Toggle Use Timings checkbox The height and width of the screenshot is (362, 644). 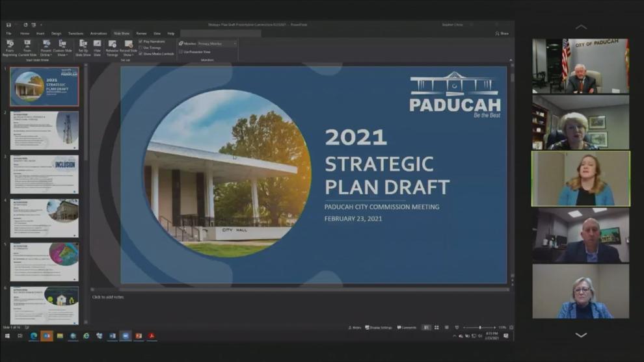[x=141, y=47]
